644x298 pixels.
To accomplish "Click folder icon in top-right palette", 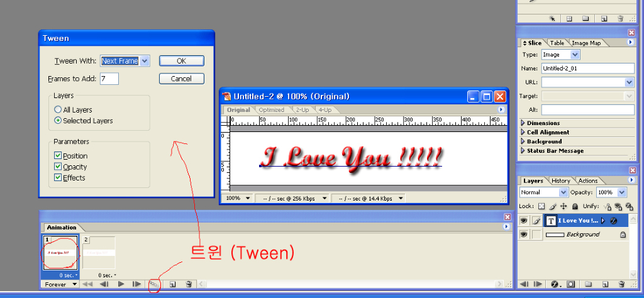I will click(586, 18).
